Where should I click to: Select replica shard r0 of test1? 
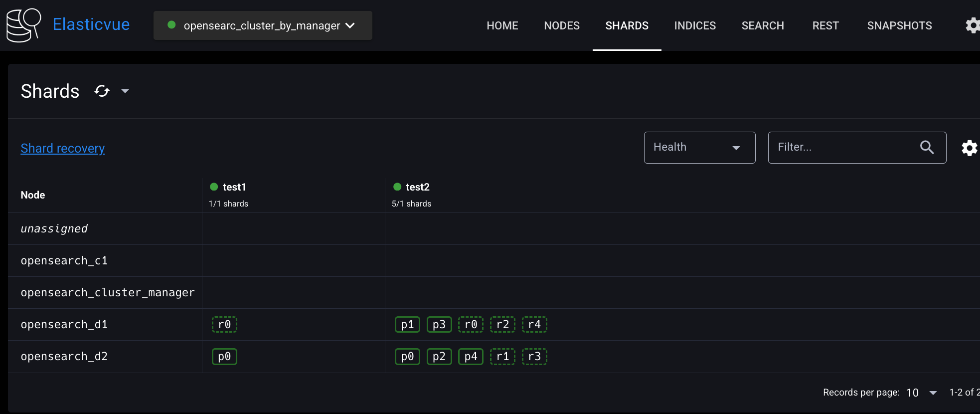[x=224, y=325]
